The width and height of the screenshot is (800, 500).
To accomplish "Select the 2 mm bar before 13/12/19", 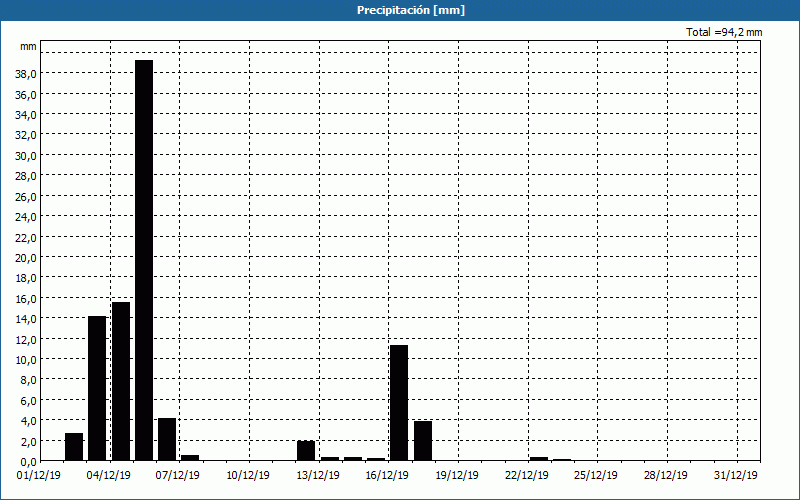I will (306, 451).
